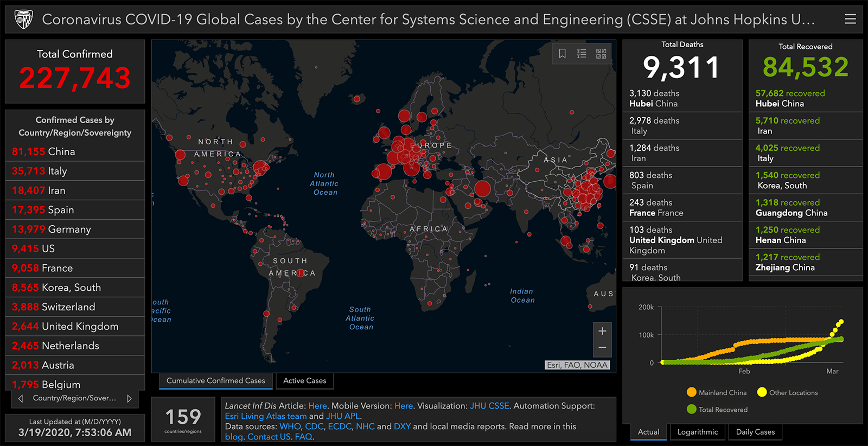Open the blog link
This screenshot has height=446, width=868.
pos(234,437)
